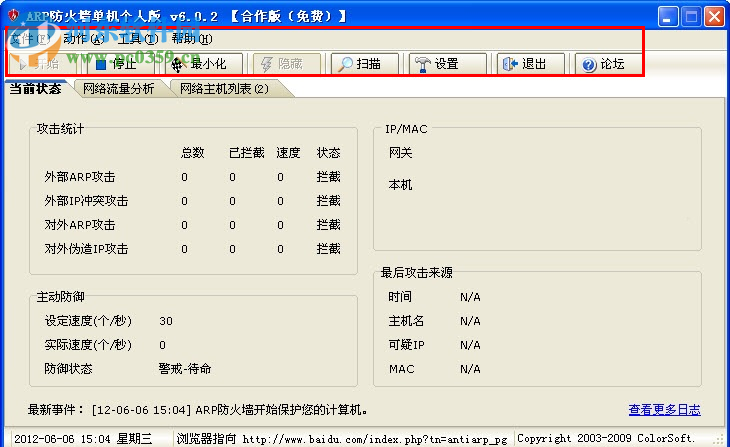Click the 开始 toolbar button
This screenshot has height=447, width=730.
coord(43,64)
